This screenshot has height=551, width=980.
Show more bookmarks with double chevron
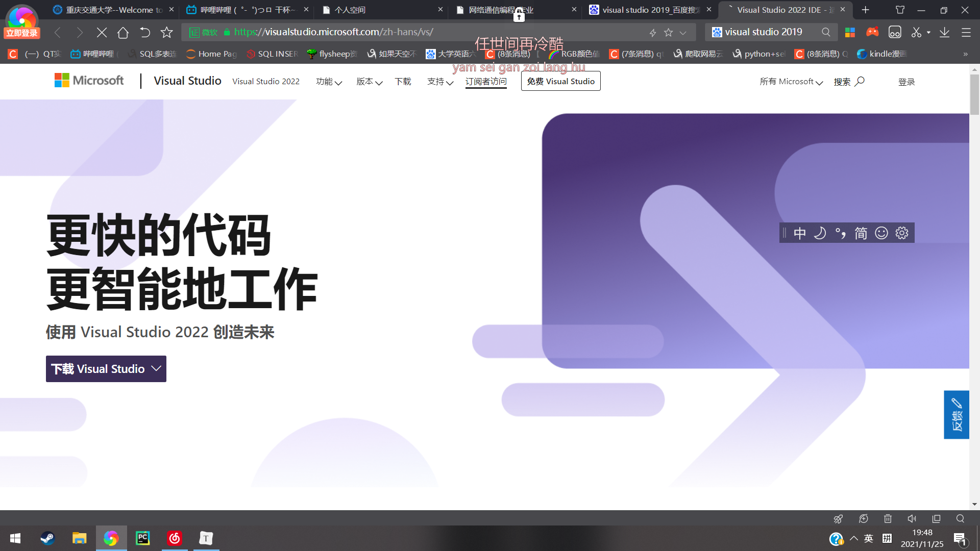pyautogui.click(x=965, y=54)
